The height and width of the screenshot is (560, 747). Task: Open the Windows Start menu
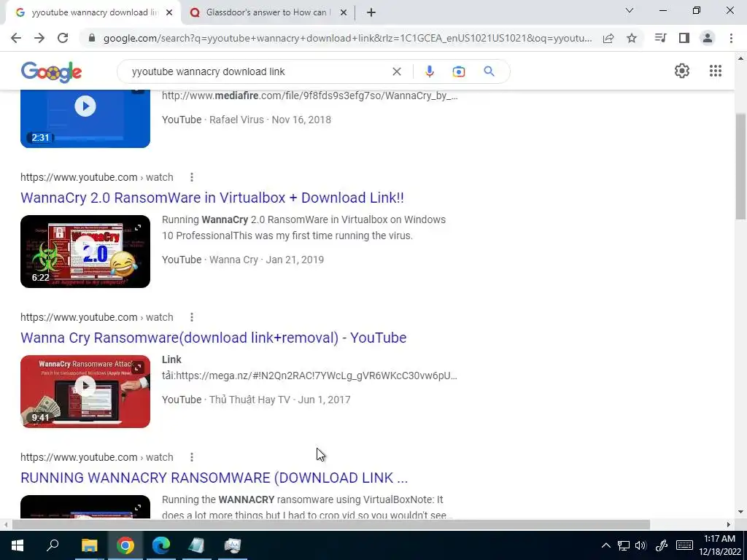click(x=18, y=545)
